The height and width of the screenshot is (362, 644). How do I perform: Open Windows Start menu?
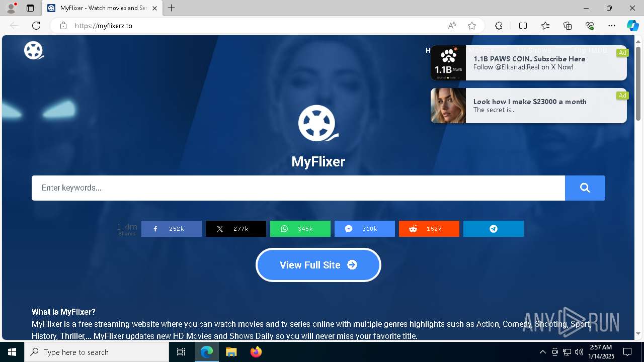[x=12, y=352]
